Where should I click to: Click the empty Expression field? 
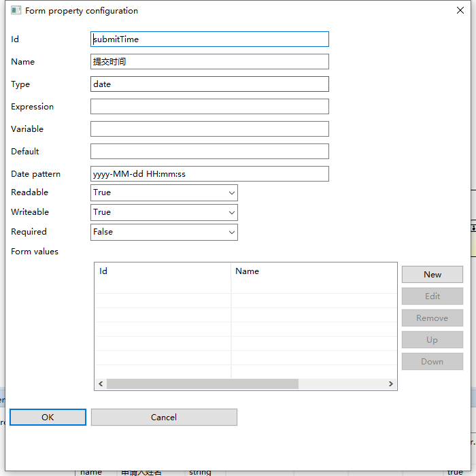[x=209, y=107]
